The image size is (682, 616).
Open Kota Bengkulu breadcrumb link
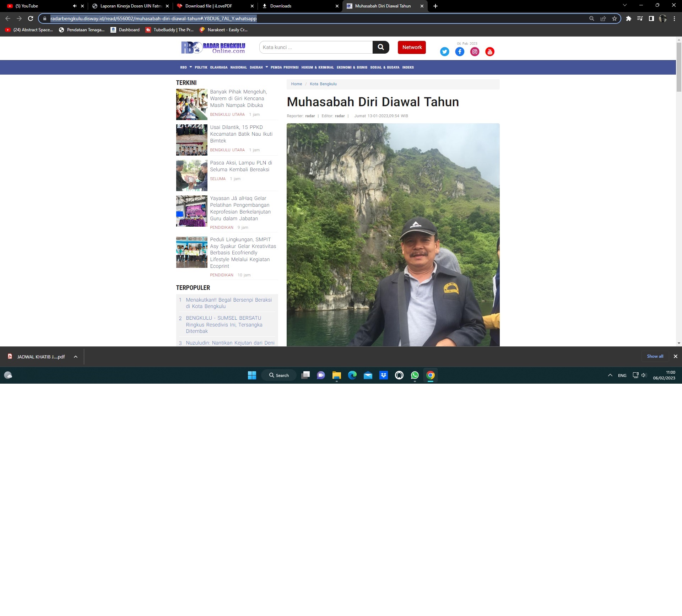(x=323, y=84)
